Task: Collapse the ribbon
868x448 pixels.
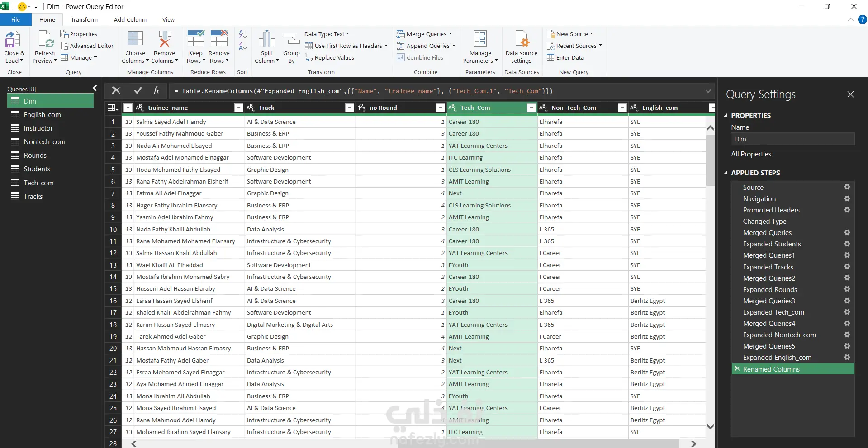Action: click(851, 19)
